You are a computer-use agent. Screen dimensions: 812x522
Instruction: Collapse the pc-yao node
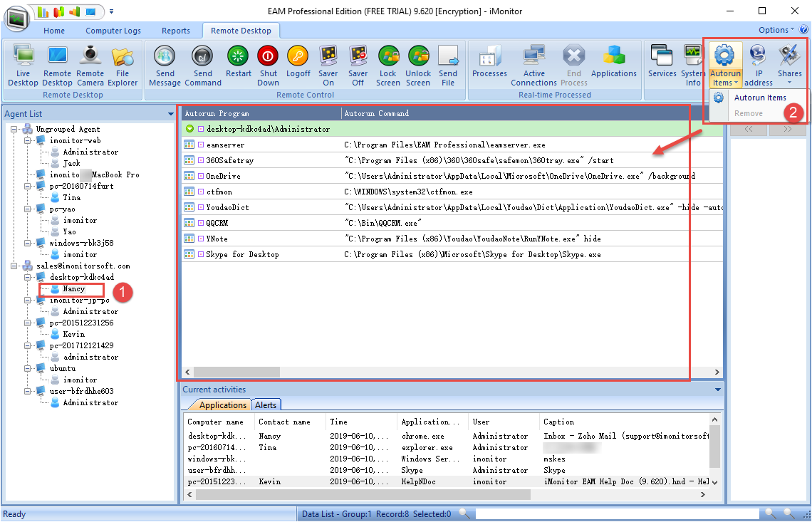[x=28, y=209]
